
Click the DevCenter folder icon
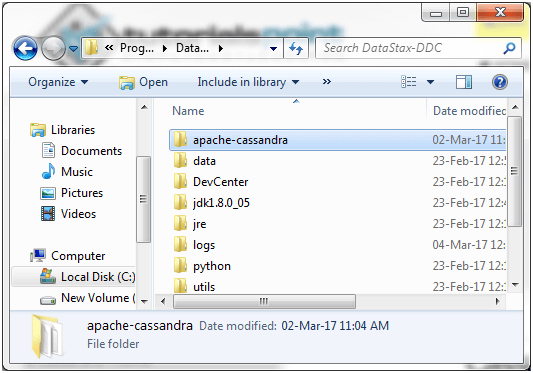[180, 181]
